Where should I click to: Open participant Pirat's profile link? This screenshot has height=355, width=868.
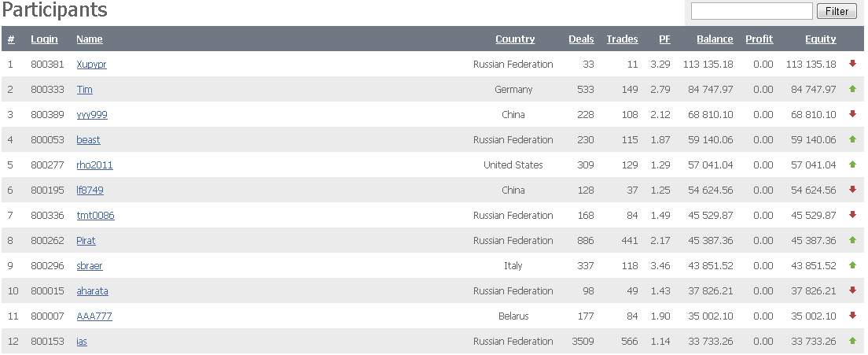(x=86, y=241)
